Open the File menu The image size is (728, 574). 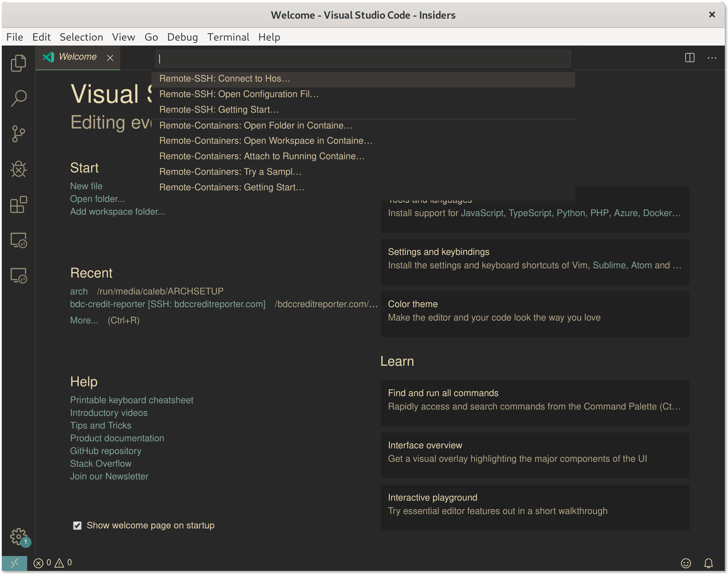[15, 37]
